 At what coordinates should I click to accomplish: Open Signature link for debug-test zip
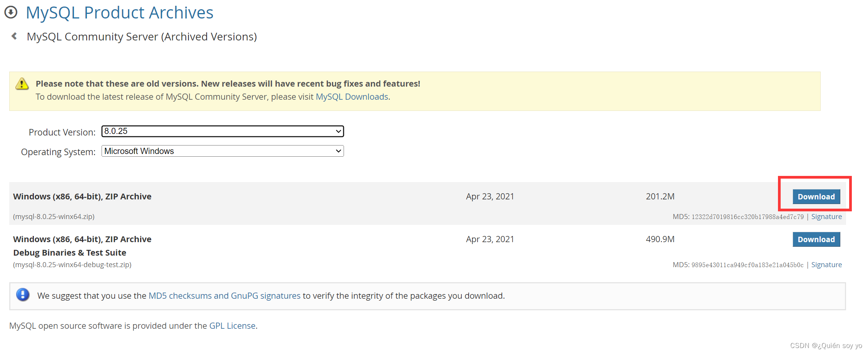coord(826,265)
